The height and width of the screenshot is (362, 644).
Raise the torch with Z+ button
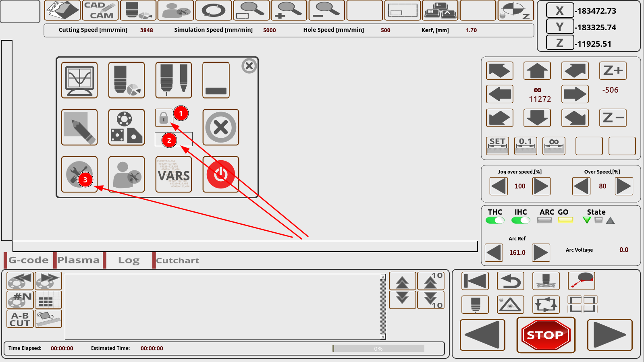(613, 71)
